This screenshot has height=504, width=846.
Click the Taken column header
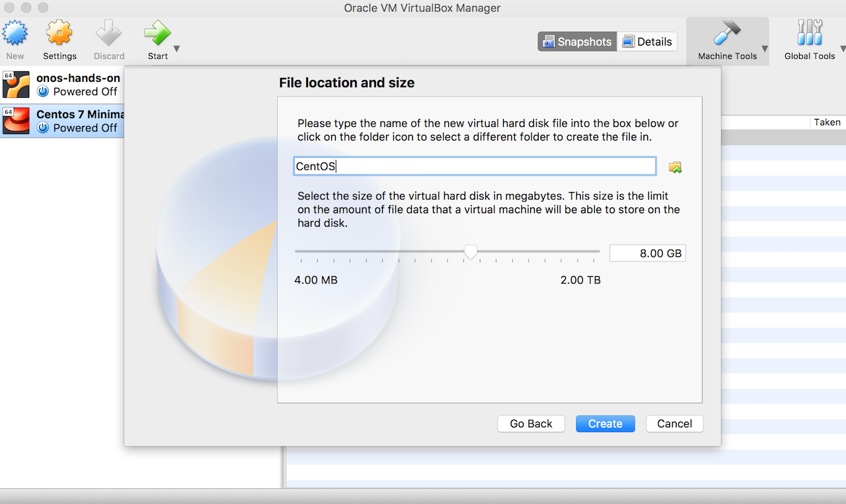[x=827, y=122]
